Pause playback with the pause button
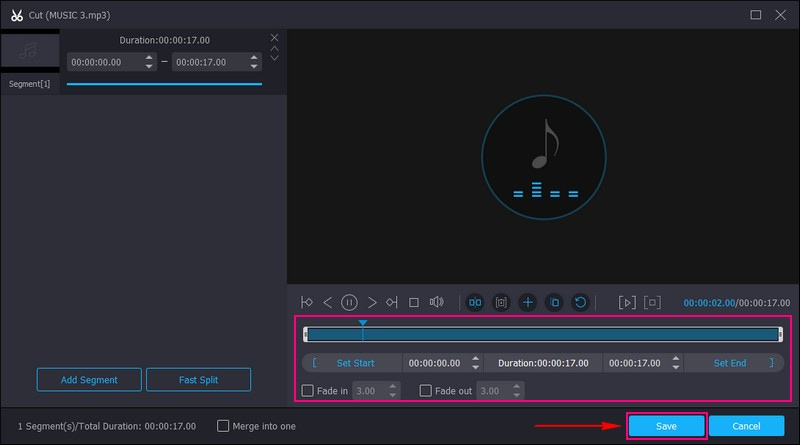 [350, 302]
